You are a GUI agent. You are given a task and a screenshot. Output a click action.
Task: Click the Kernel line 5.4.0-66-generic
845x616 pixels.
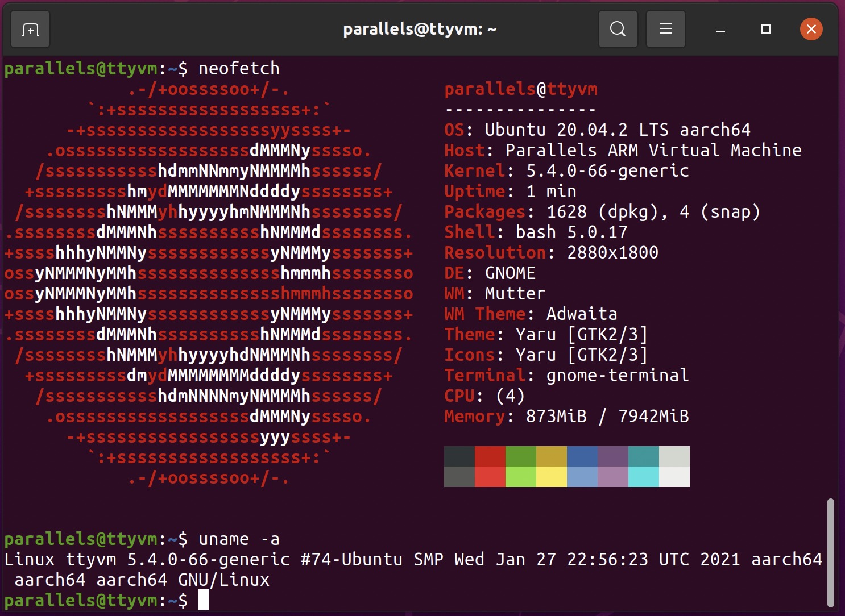tap(566, 171)
